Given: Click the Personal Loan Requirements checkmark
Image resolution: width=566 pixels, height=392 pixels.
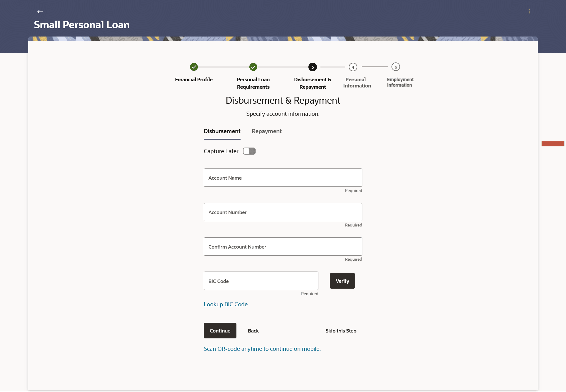Looking at the screenshot, I should (x=253, y=67).
